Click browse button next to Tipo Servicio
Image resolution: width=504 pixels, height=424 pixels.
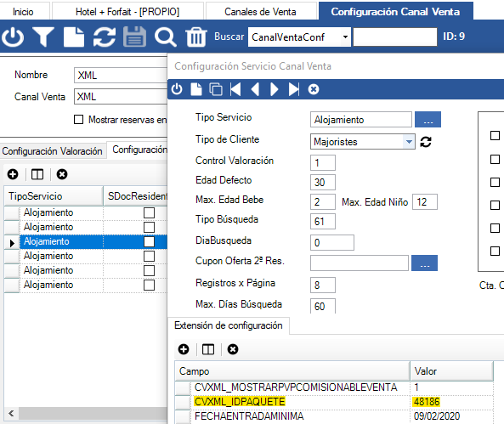click(x=428, y=120)
